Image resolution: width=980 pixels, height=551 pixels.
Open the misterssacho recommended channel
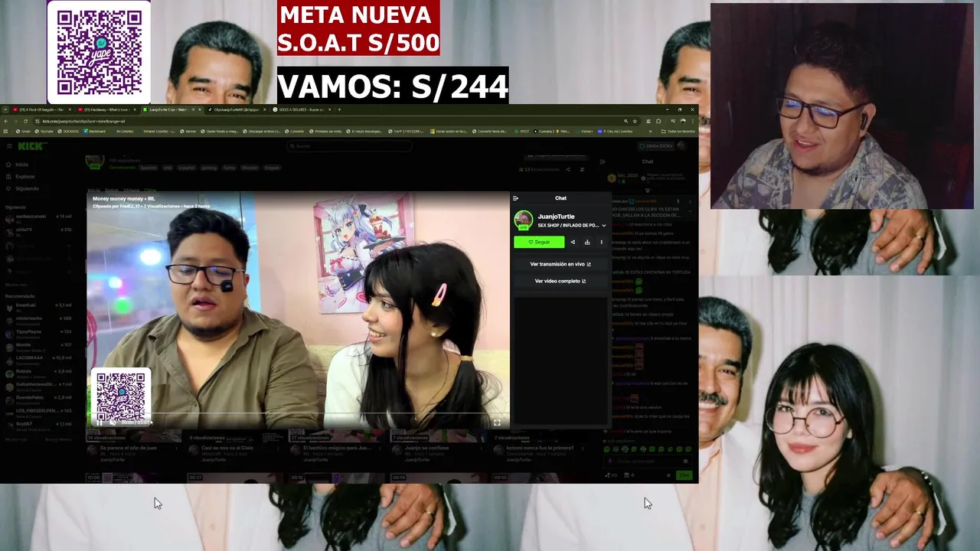38,319
